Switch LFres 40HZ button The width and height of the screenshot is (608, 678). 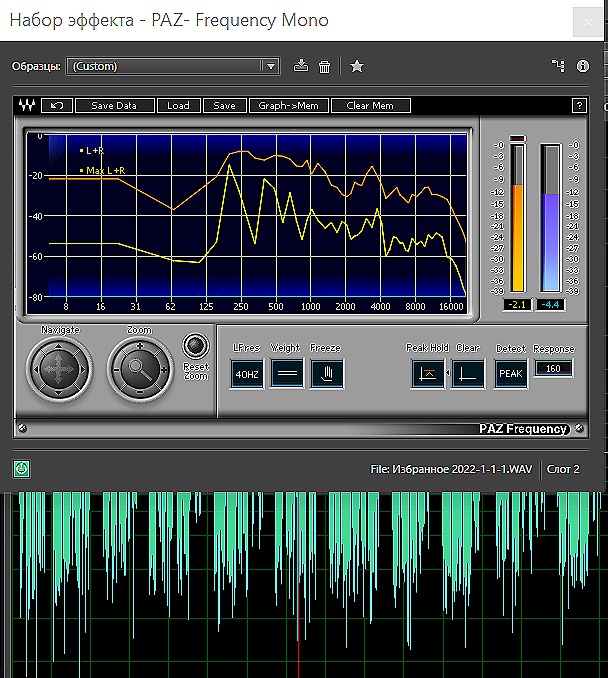(247, 374)
